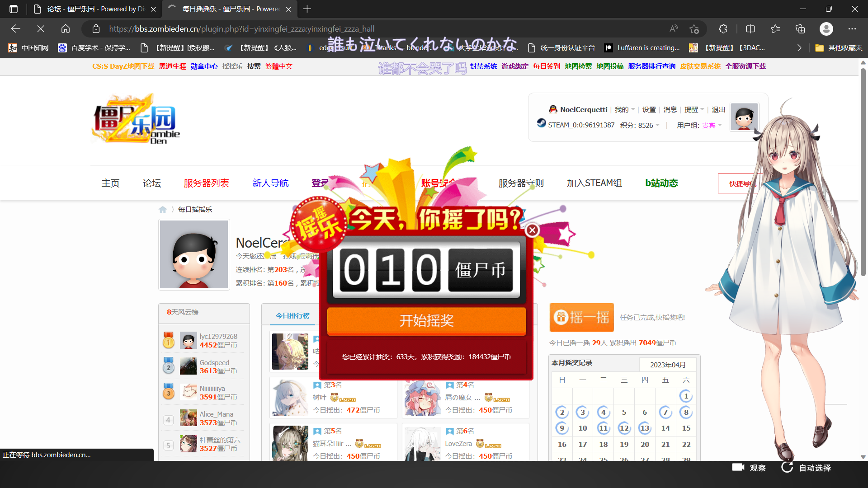The image size is (868, 488).
Task: Open the 消息 link
Action: pos(670,109)
